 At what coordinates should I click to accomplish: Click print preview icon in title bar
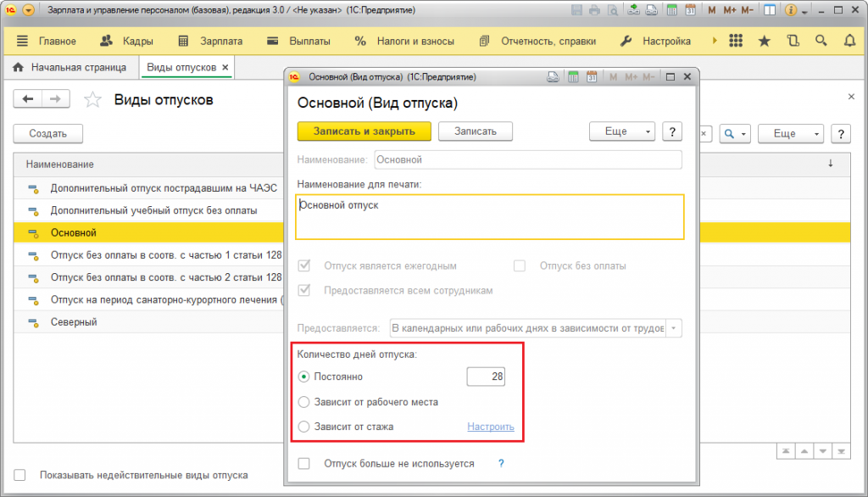[613, 10]
